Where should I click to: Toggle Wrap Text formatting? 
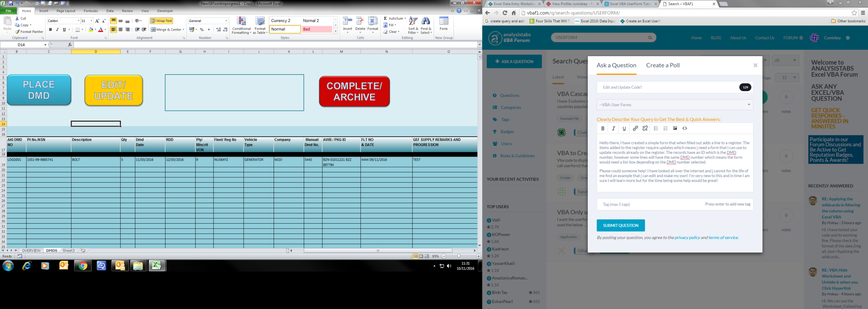(161, 21)
